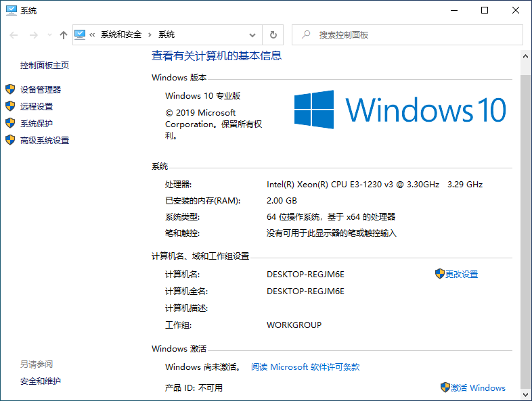The width and height of the screenshot is (532, 401).
Task: Click the 更改设置 link
Action: click(462, 274)
